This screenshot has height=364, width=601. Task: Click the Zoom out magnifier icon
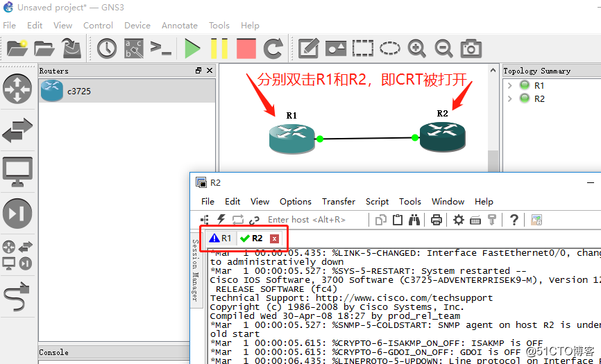tap(443, 49)
